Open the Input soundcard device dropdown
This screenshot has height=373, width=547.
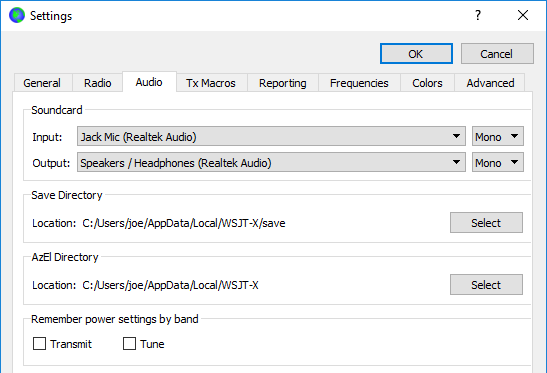pos(271,136)
